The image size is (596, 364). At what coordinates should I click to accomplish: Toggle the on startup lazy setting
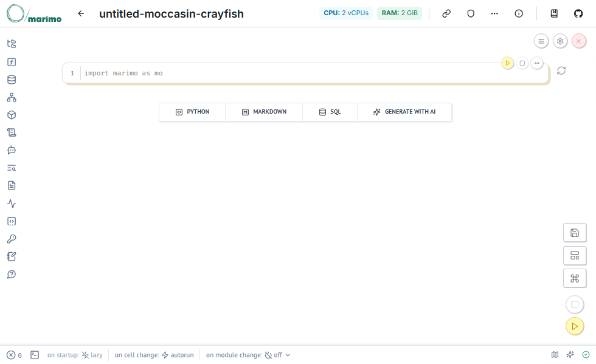[x=75, y=355]
